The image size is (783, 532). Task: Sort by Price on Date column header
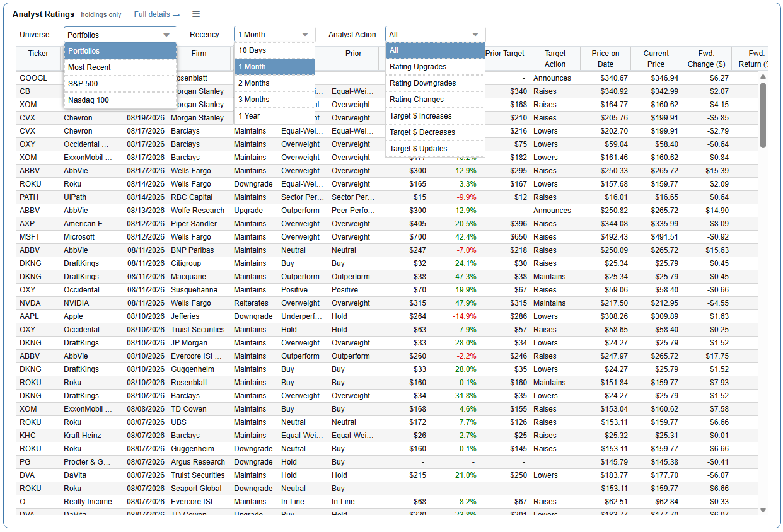[605, 59]
